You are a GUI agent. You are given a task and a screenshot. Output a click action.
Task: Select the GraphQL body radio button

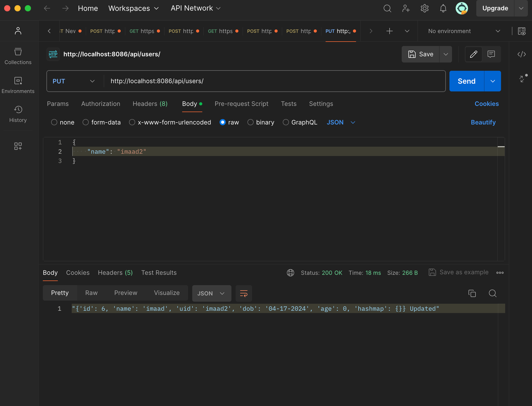(x=286, y=122)
